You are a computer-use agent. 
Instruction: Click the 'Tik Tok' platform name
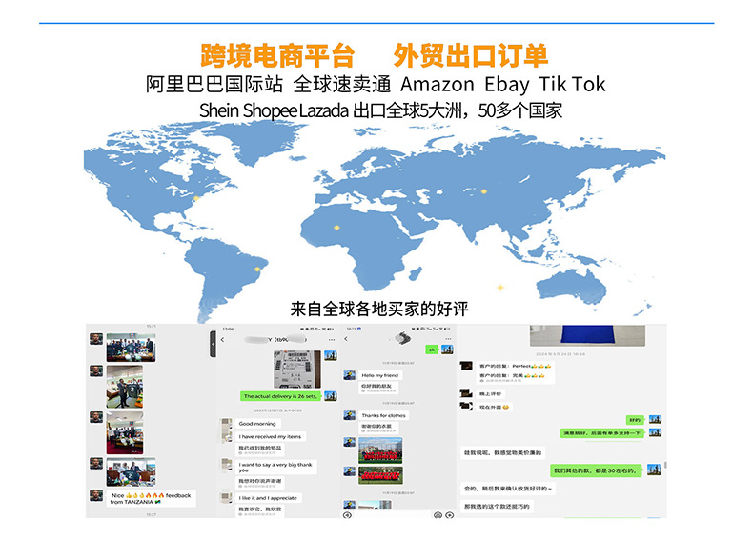coord(572,84)
